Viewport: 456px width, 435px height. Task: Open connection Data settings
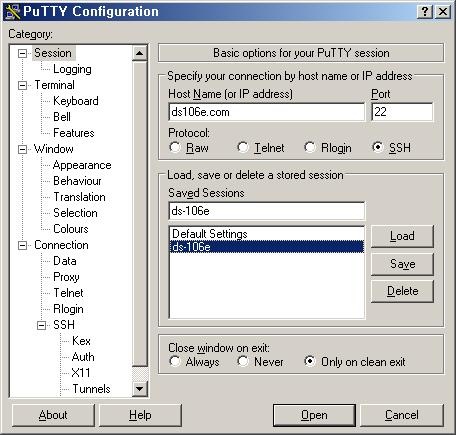tap(65, 261)
